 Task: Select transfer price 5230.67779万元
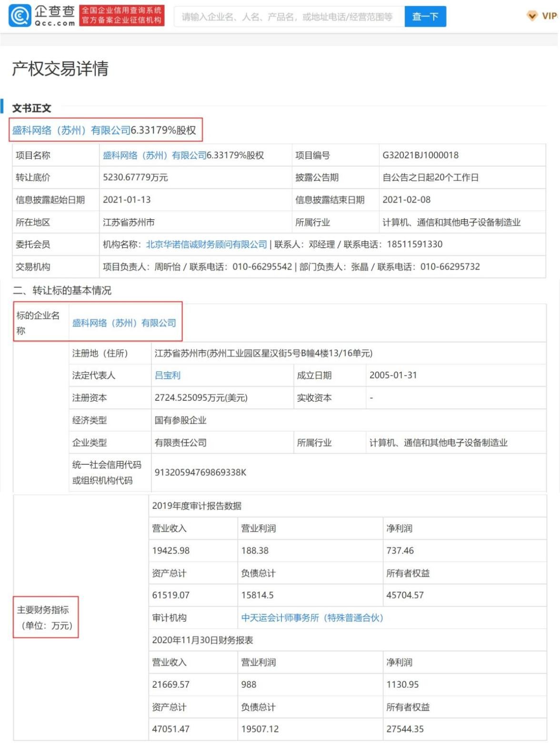135,177
